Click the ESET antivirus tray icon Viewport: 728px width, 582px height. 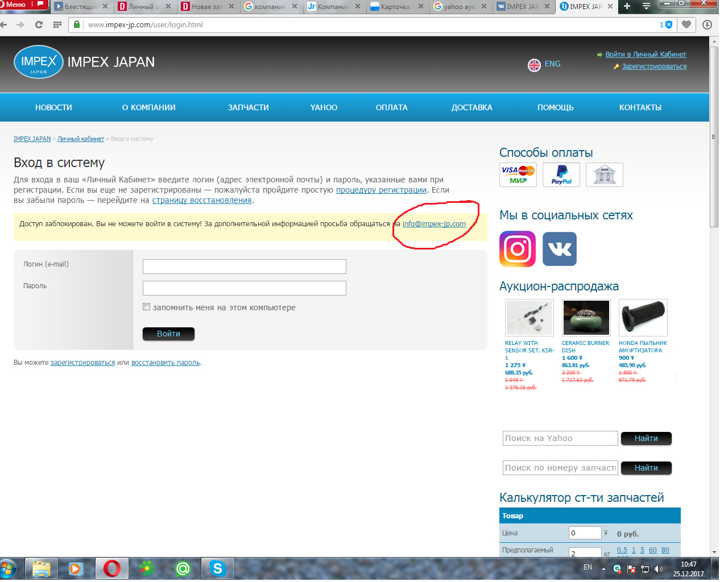(618, 569)
